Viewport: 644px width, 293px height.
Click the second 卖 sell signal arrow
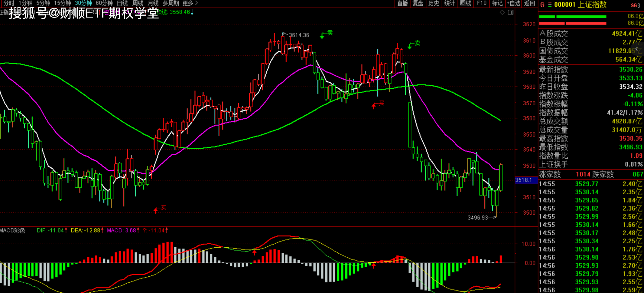414,44
